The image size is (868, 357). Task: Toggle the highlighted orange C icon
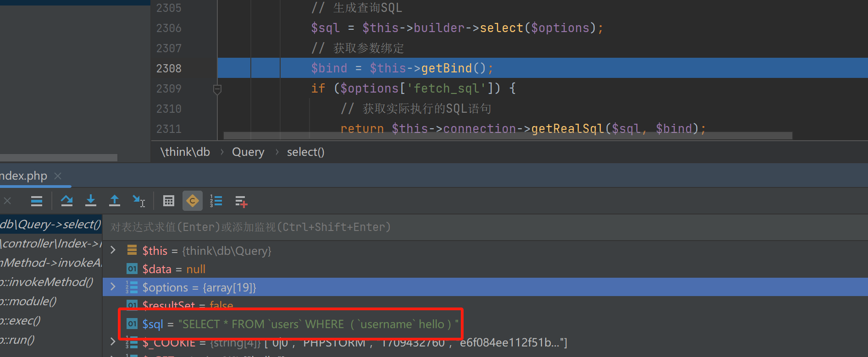193,201
